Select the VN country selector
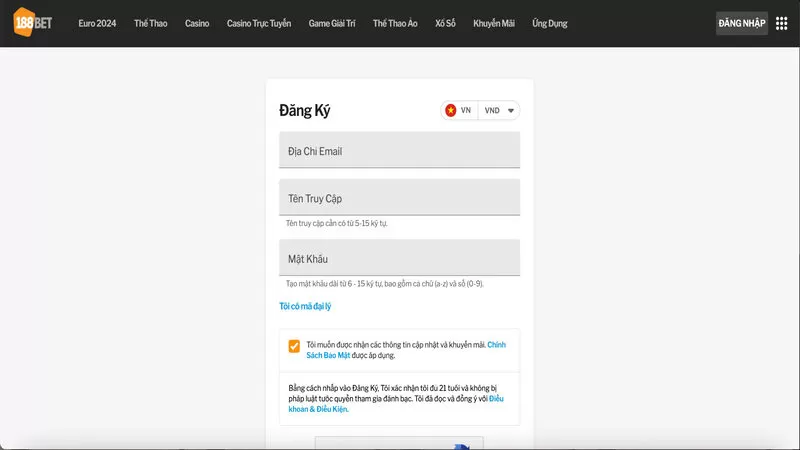Image resolution: width=800 pixels, height=450 pixels. tap(460, 111)
